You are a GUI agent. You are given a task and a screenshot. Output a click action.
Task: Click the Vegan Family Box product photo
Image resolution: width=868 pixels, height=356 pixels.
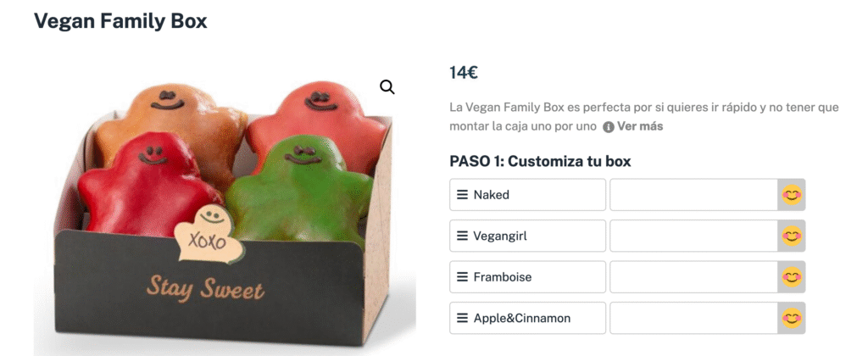point(225,210)
